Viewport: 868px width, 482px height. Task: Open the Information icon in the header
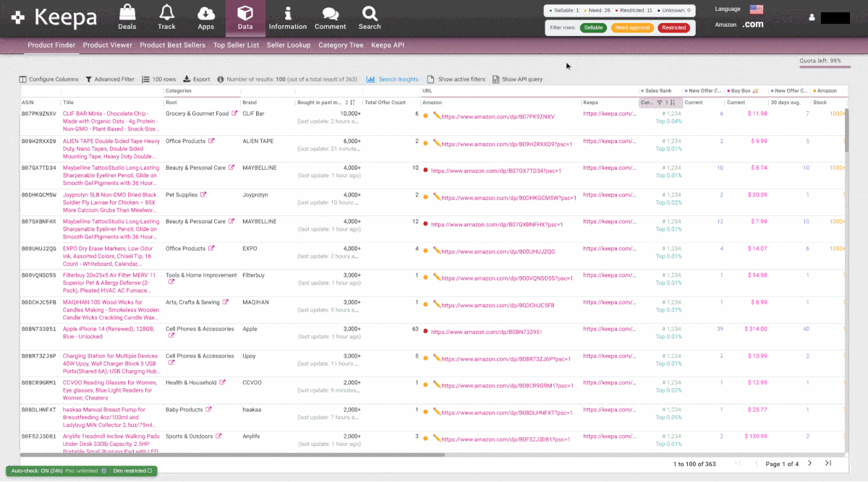(x=288, y=13)
